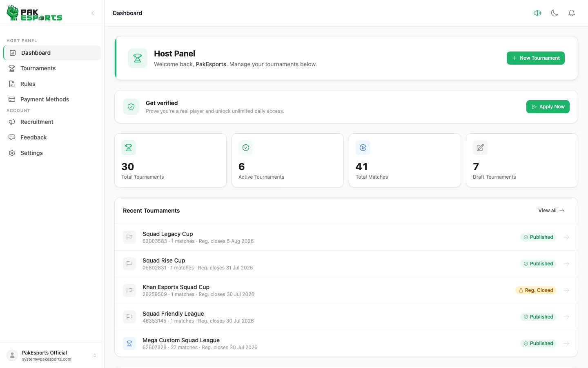Open the Active Tournaments card showing 6
Image resolution: width=588 pixels, height=368 pixels.
[x=287, y=160]
